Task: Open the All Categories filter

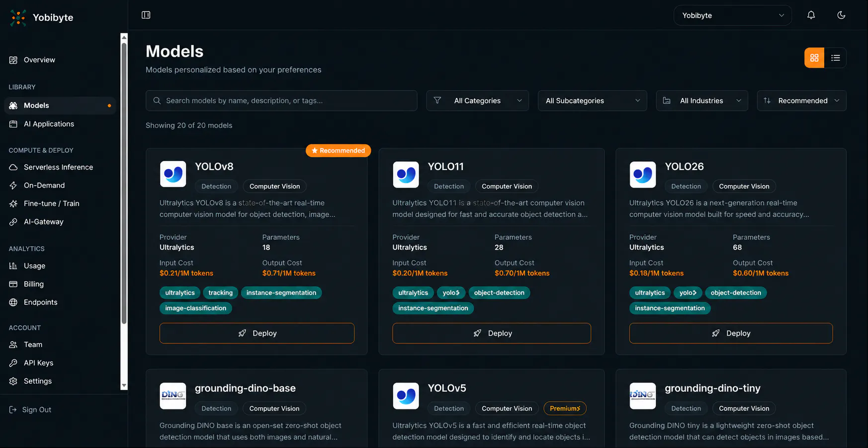Action: (477, 100)
